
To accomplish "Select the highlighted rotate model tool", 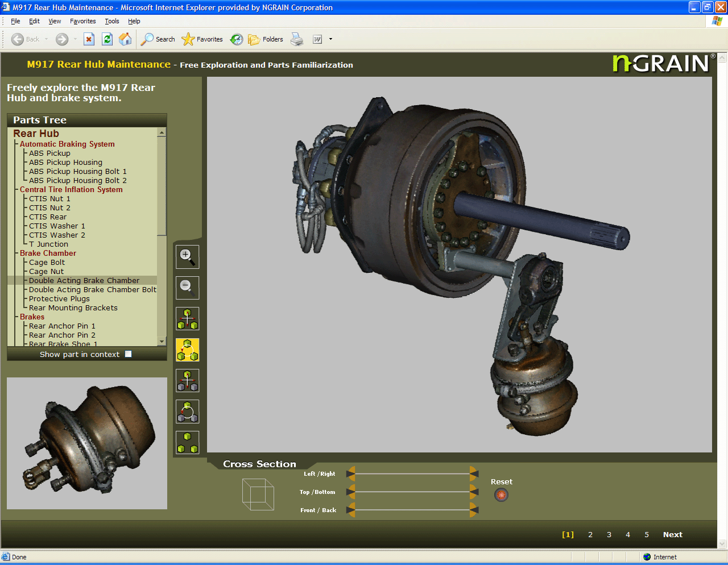I will [x=187, y=350].
